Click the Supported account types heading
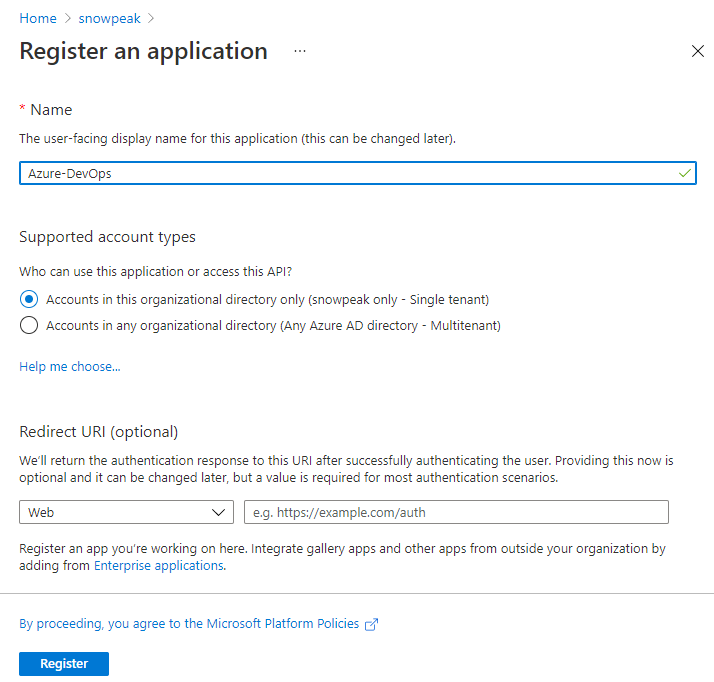 [x=107, y=237]
